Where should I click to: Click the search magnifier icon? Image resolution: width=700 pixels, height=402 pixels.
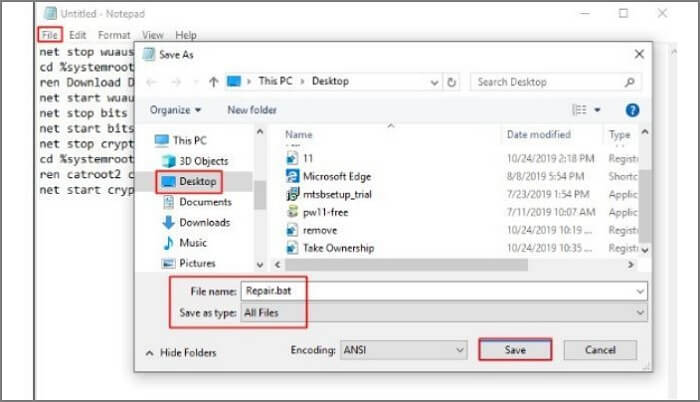click(x=629, y=82)
